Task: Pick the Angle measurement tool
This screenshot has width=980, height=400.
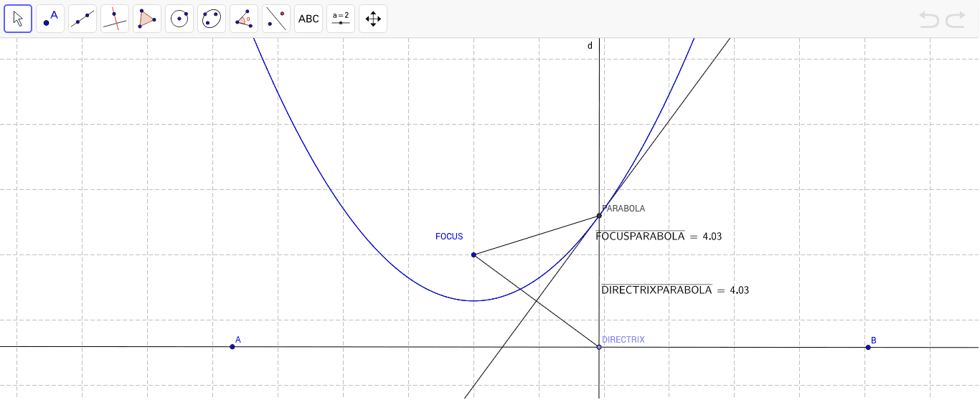Action: 244,19
